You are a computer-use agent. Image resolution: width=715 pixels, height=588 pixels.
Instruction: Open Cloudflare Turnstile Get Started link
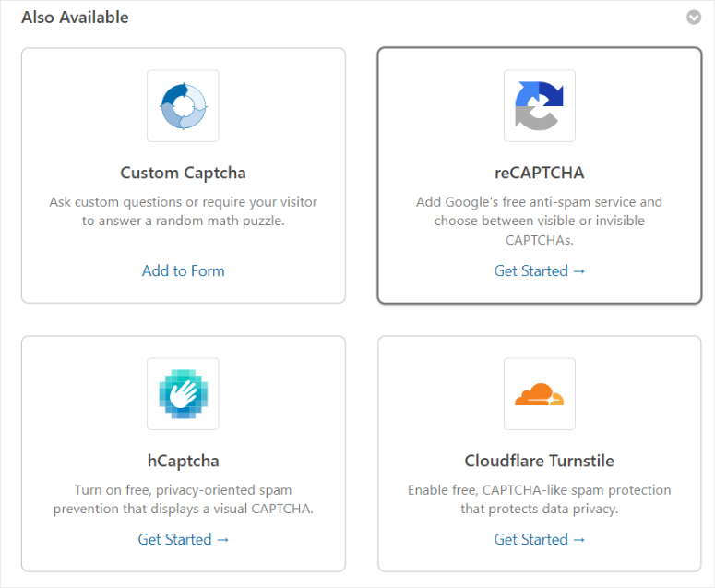(540, 540)
